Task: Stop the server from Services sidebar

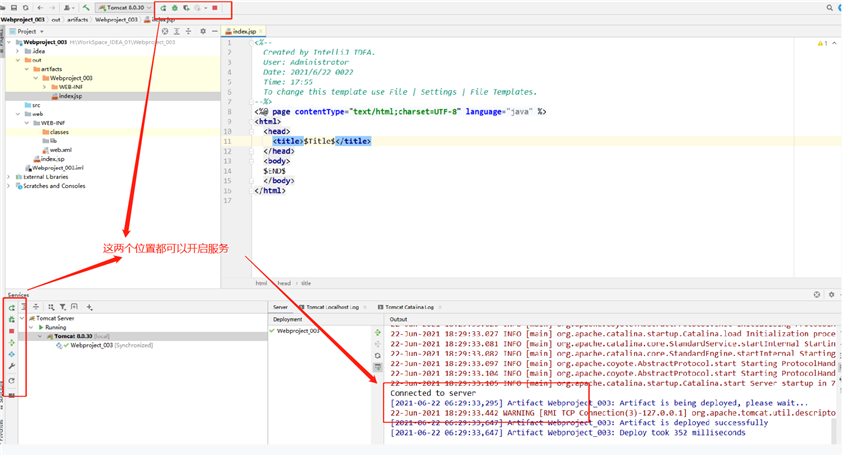Action: point(11,331)
